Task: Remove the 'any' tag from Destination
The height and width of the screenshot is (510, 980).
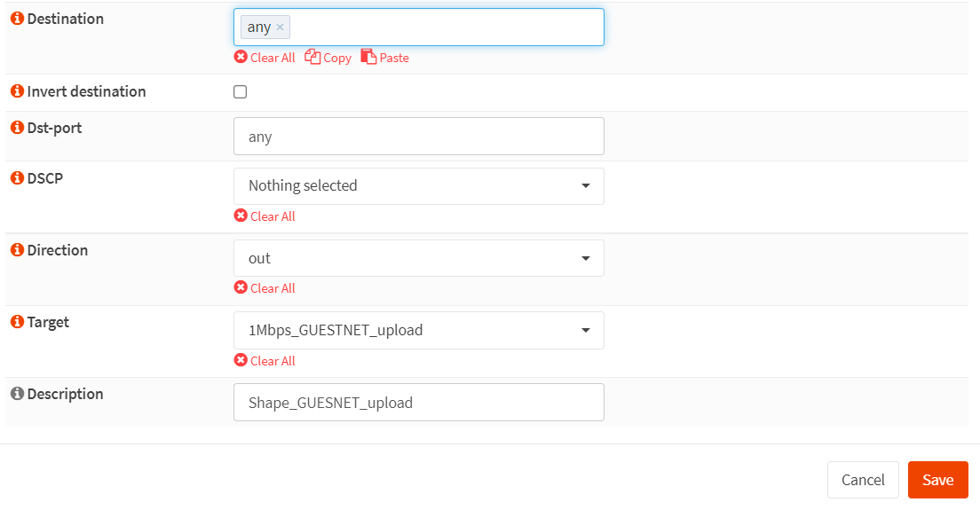Action: 281,27
